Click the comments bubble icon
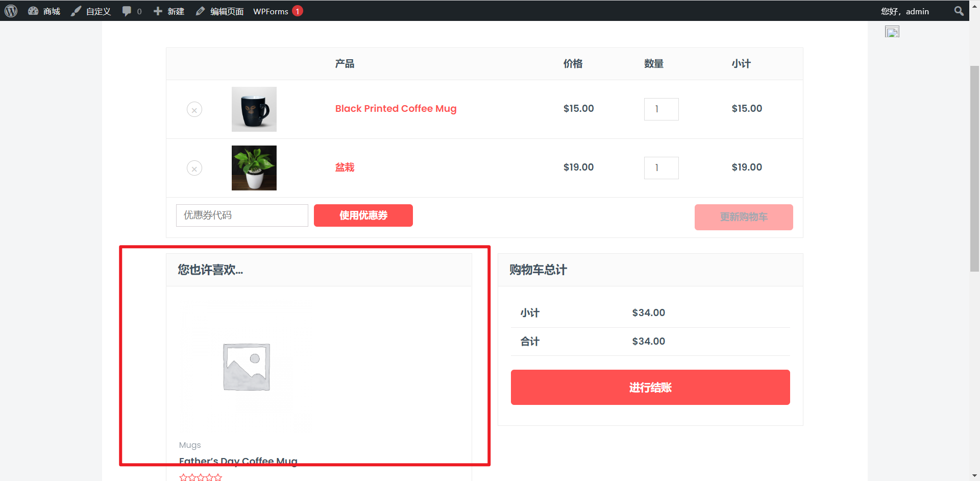This screenshot has width=980, height=481. [x=127, y=11]
